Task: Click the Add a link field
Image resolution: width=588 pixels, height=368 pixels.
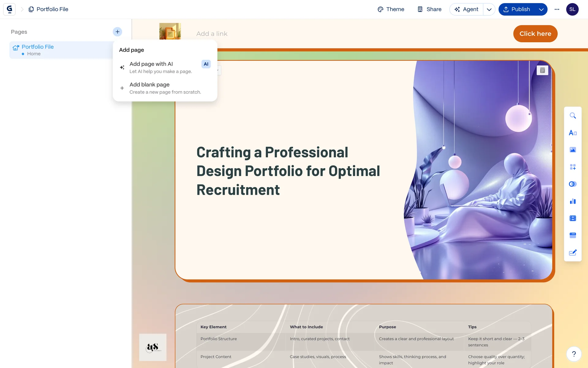Action: (212, 34)
